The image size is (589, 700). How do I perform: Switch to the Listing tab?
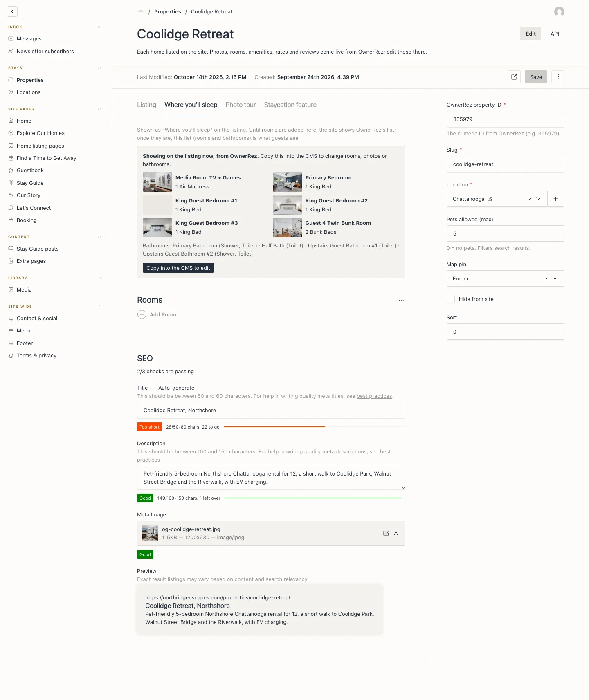146,105
